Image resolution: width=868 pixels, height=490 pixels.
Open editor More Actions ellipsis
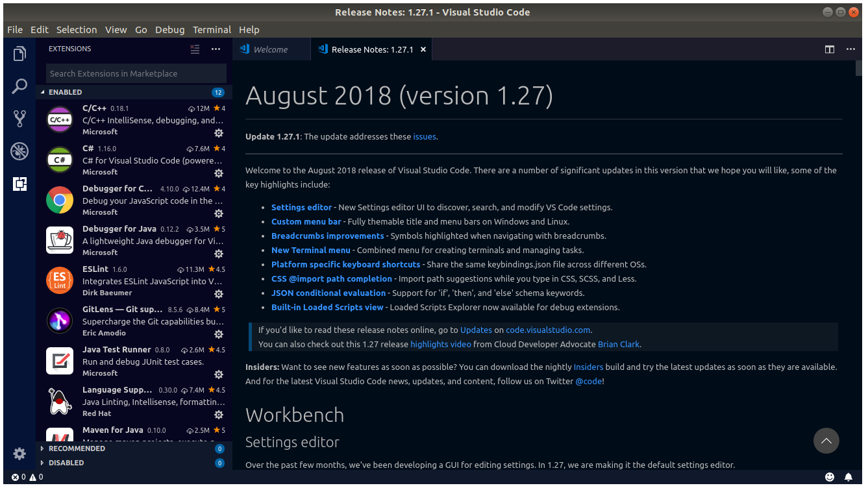(850, 49)
